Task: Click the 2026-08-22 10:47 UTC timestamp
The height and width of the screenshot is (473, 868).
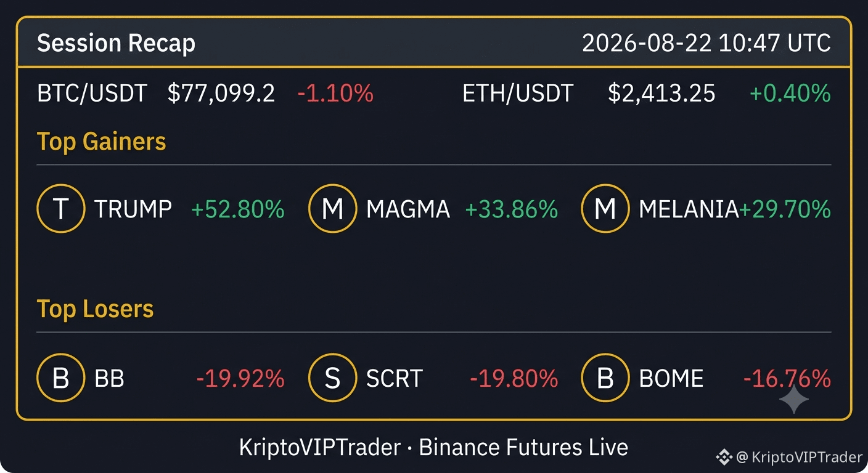Action: (x=706, y=43)
